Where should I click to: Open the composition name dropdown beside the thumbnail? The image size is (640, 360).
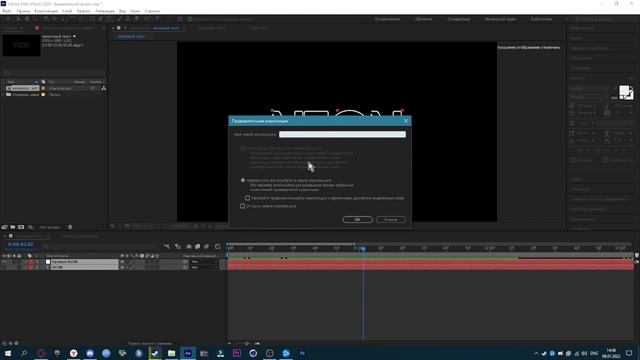pos(74,36)
